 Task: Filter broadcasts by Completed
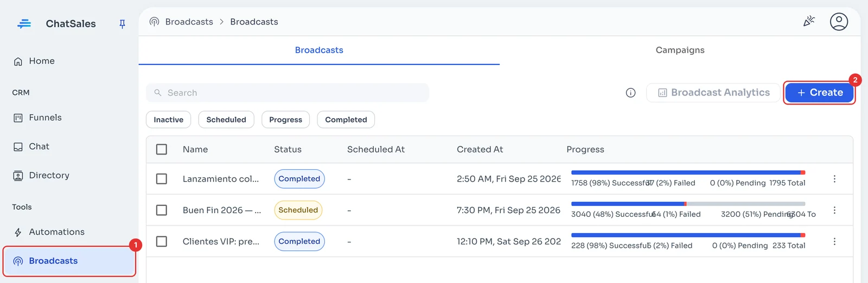tap(346, 120)
